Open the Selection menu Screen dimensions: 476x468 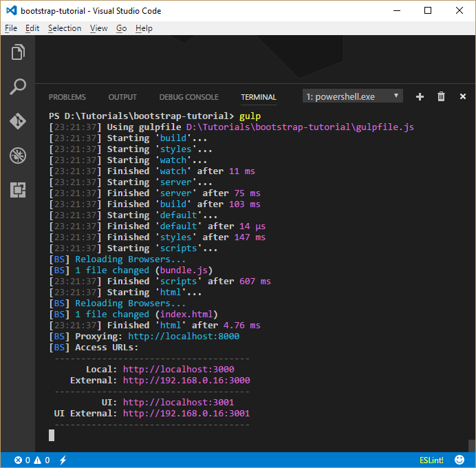tap(65, 28)
